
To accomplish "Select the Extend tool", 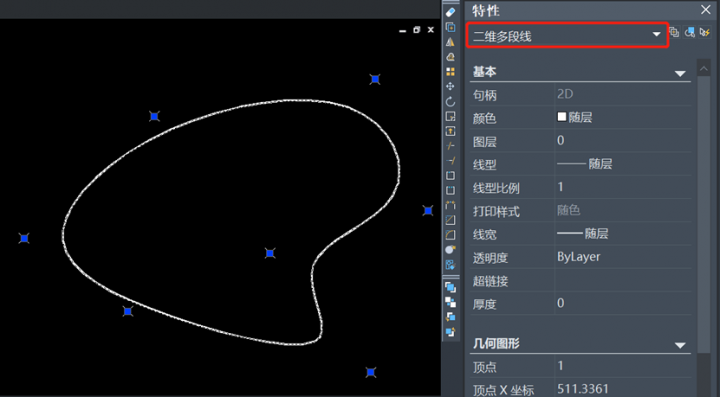I will [x=450, y=161].
